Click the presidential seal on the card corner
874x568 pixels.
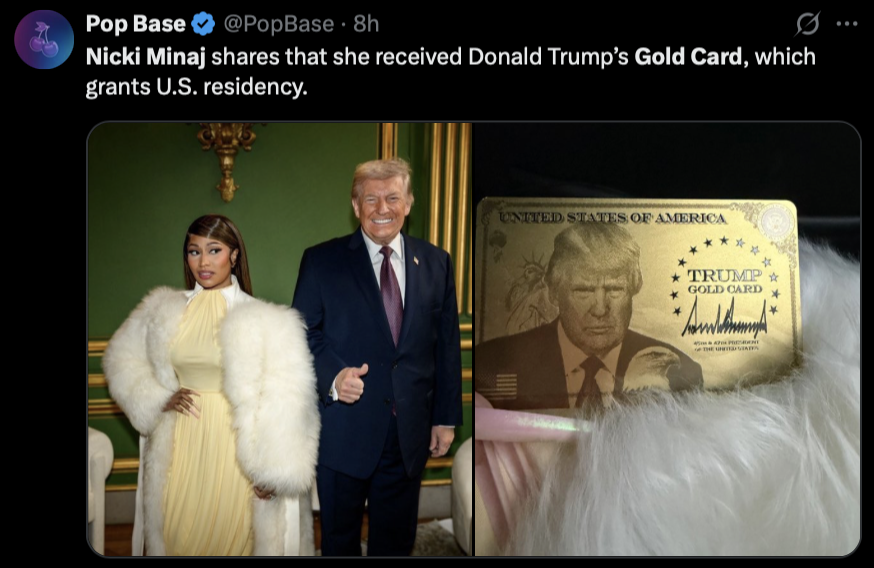(777, 222)
